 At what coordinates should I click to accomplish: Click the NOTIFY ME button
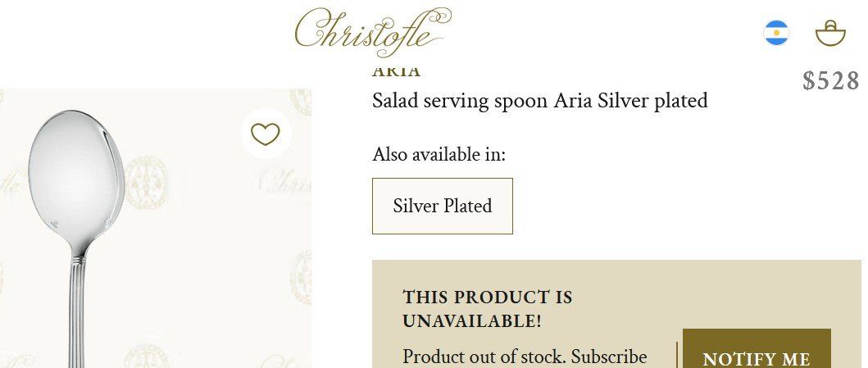click(x=757, y=348)
